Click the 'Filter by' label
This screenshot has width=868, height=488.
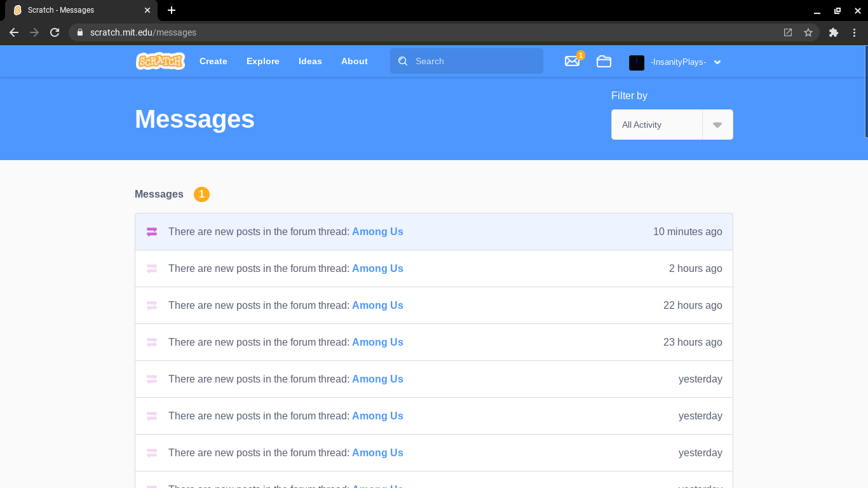click(629, 96)
